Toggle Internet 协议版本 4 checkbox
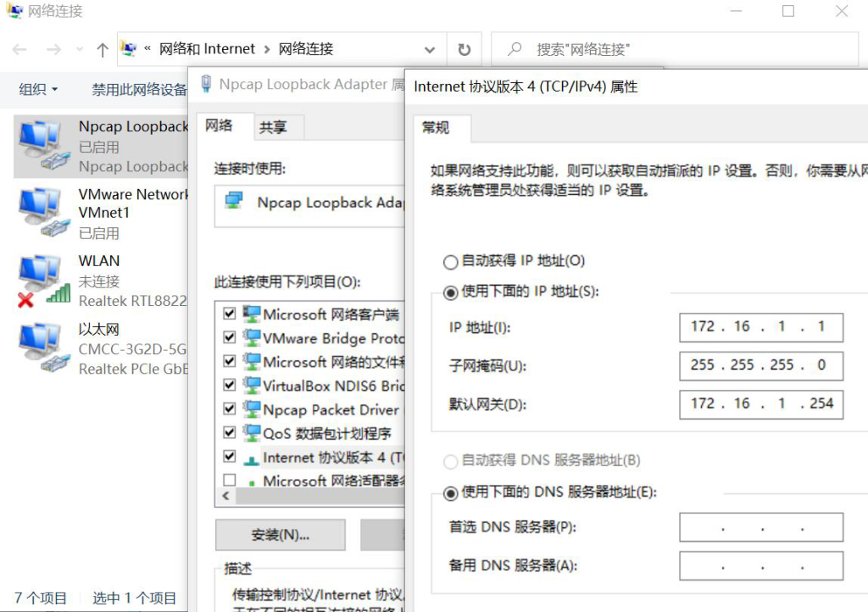The height and width of the screenshot is (612, 868). pyautogui.click(x=229, y=457)
